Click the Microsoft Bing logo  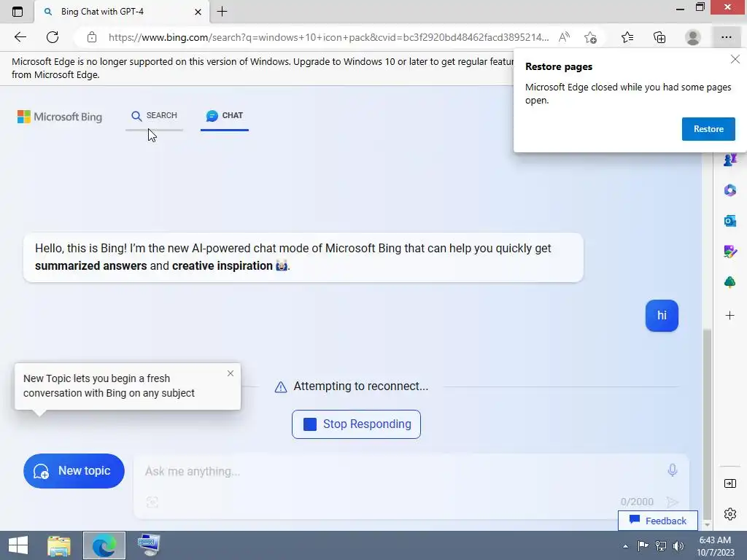coord(60,117)
